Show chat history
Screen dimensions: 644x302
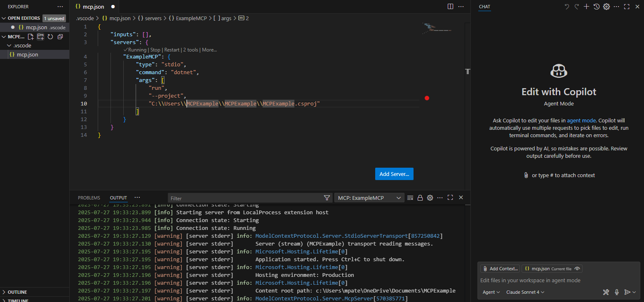pos(597,7)
